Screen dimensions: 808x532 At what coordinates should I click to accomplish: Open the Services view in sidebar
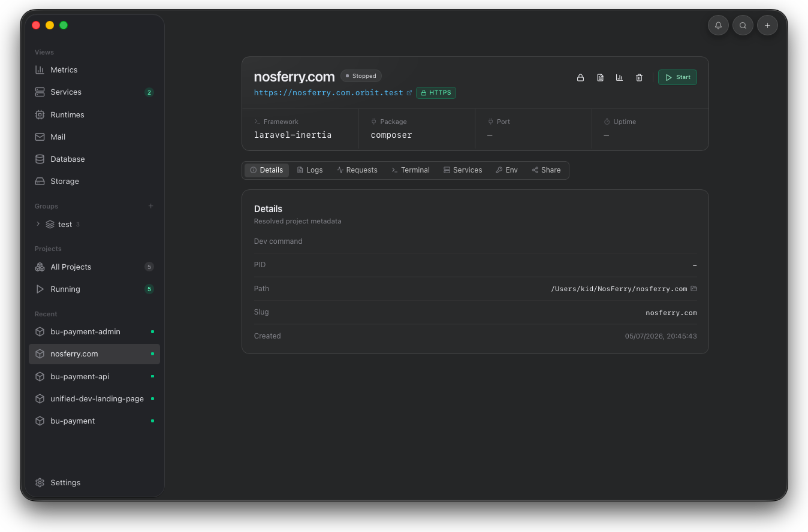click(95, 92)
